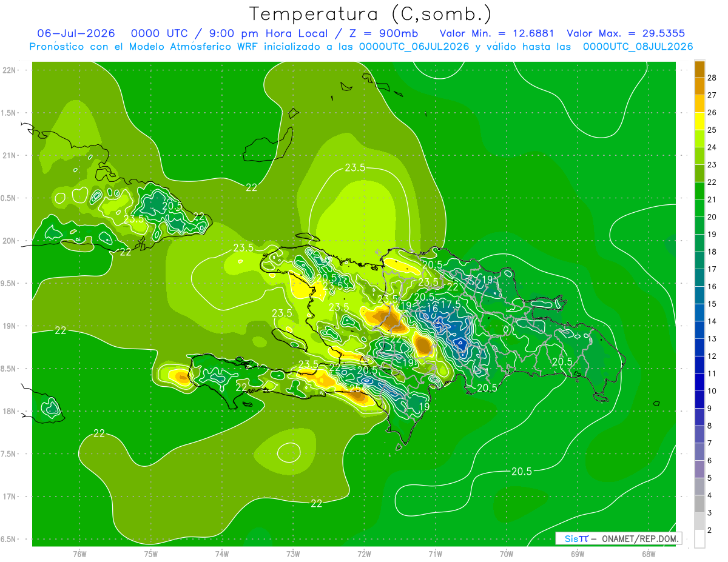Click the legend value label '24'
The height and width of the screenshot is (562, 728).
click(x=712, y=147)
